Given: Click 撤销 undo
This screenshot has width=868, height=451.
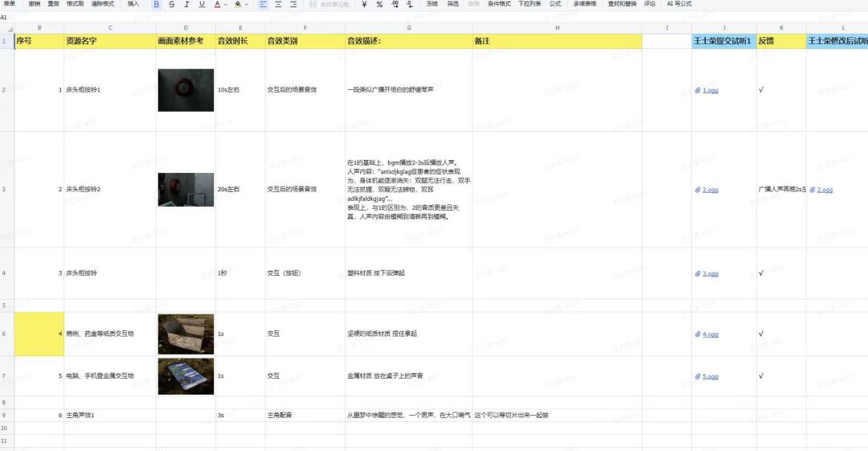Looking at the screenshot, I should [35, 4].
